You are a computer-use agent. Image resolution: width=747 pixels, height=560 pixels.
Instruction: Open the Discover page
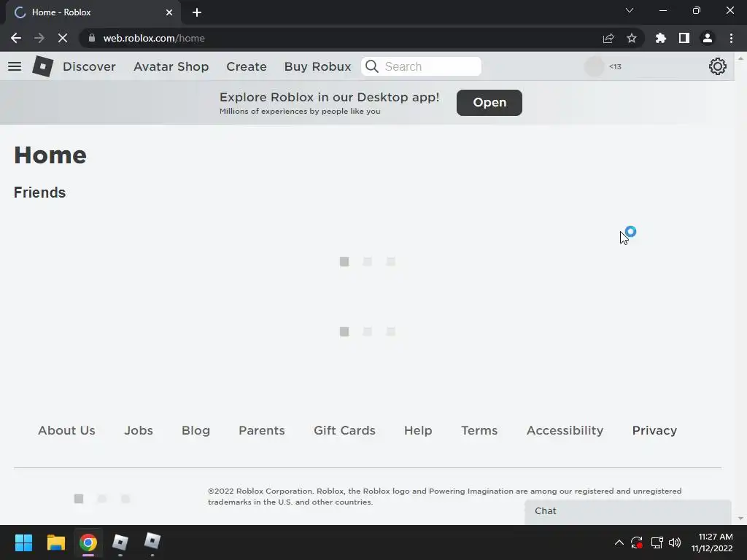point(89,66)
